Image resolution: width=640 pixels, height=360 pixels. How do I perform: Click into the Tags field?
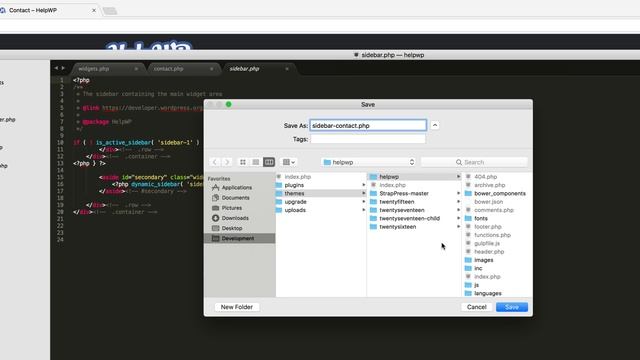(368, 139)
